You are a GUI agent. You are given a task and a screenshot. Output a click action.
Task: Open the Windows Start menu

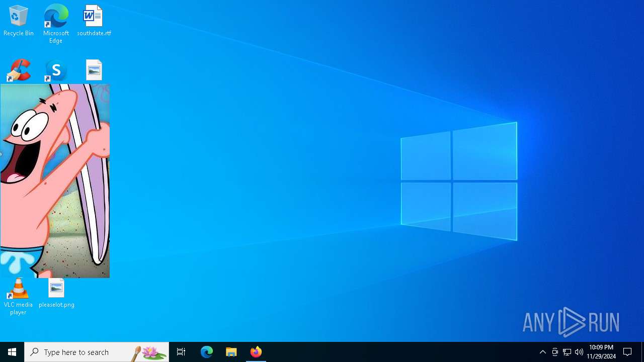click(12, 352)
